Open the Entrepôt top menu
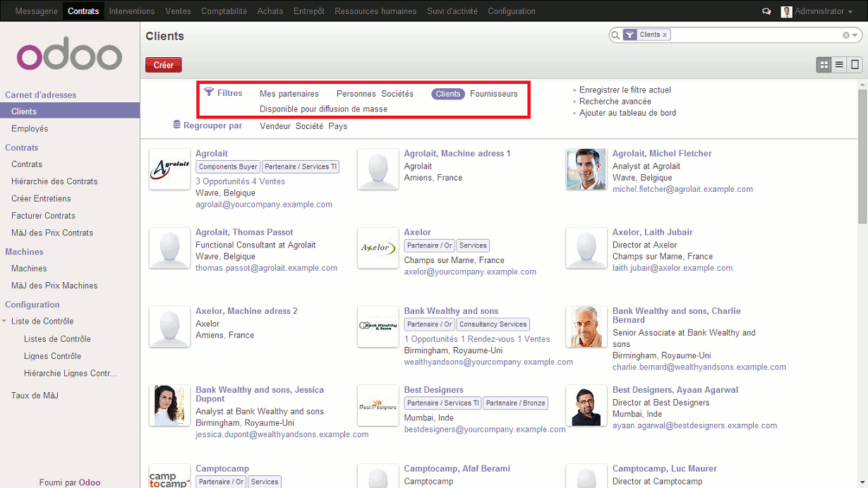Screen dimensions: 868x488 [x=309, y=11]
